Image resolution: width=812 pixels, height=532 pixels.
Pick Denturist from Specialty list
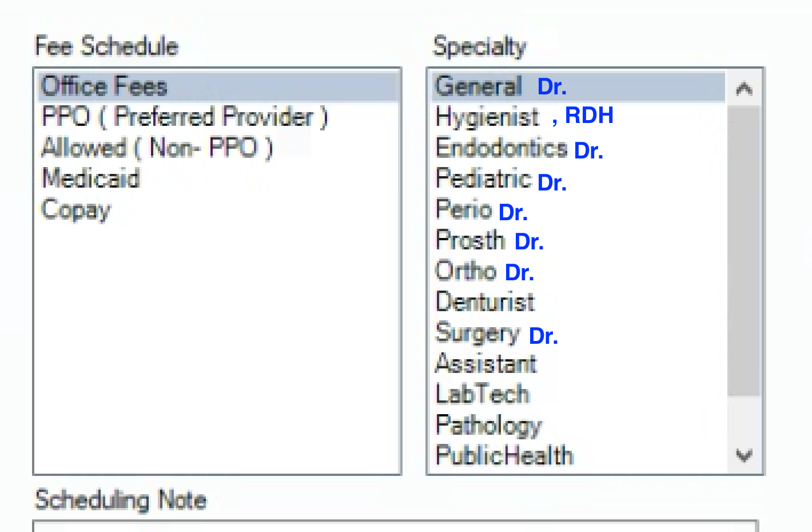click(485, 302)
